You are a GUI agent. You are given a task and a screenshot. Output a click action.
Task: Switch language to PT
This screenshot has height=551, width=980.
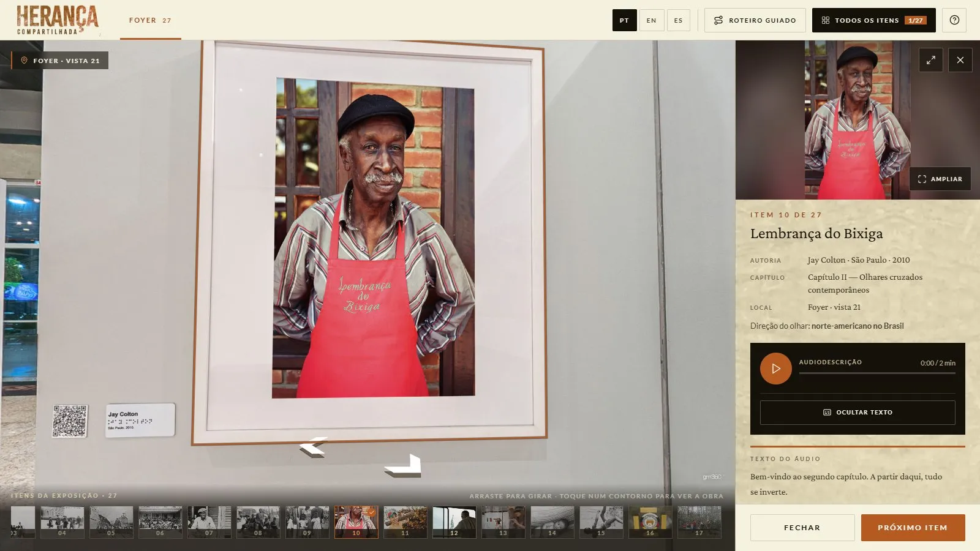pos(624,20)
